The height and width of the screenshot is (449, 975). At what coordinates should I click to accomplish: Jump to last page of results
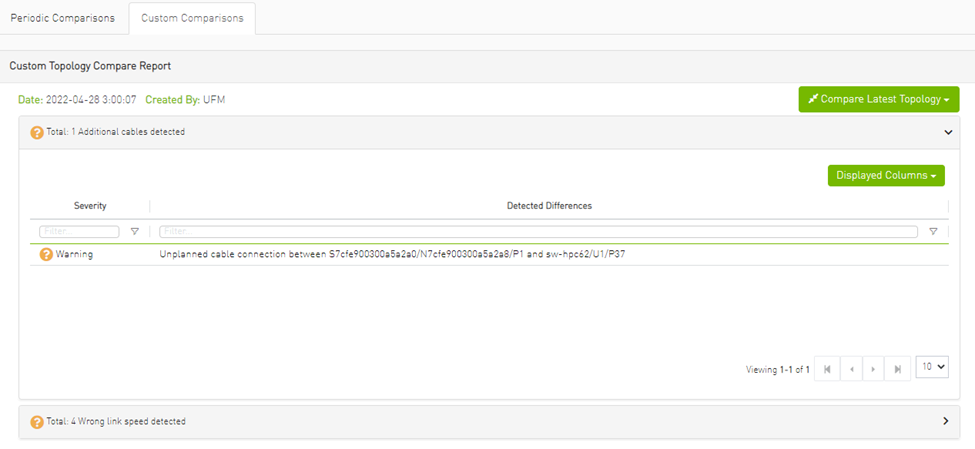pos(898,369)
